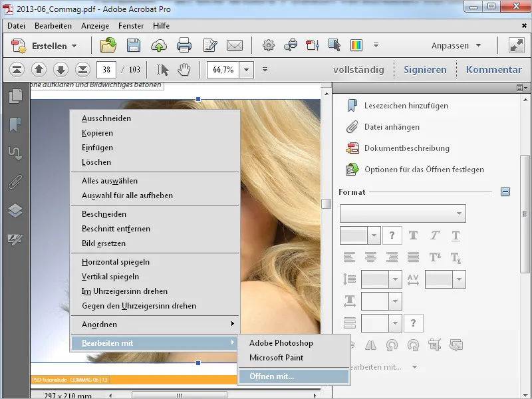The image size is (532, 399).
Task: Go to first page arrow icon
Action: click(x=17, y=70)
